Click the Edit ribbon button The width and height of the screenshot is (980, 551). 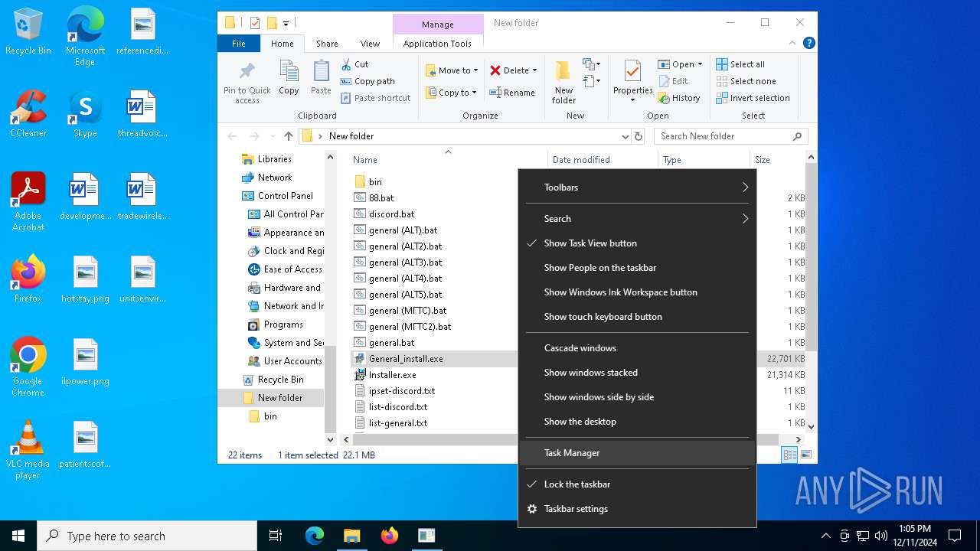coord(672,81)
